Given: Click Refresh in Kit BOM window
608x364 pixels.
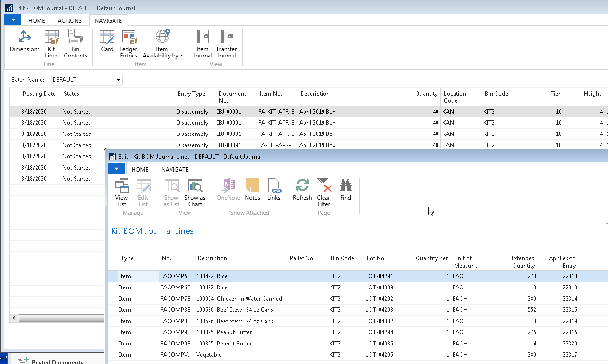Looking at the screenshot, I should 302,190.
